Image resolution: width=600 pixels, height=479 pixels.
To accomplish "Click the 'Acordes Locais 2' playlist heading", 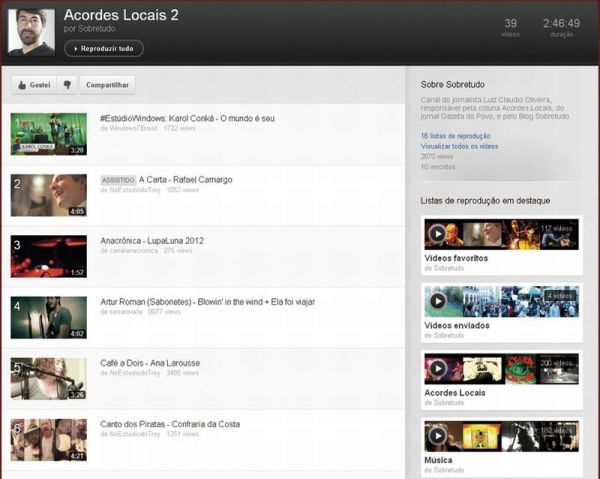I will click(x=121, y=15).
